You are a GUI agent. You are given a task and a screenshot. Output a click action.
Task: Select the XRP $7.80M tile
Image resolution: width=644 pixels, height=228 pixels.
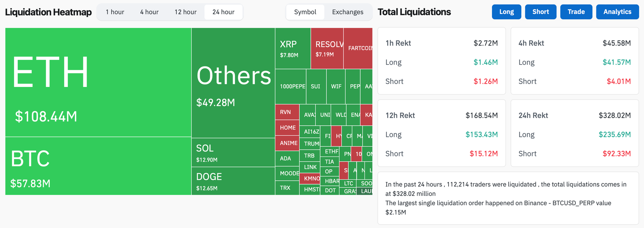tap(293, 48)
